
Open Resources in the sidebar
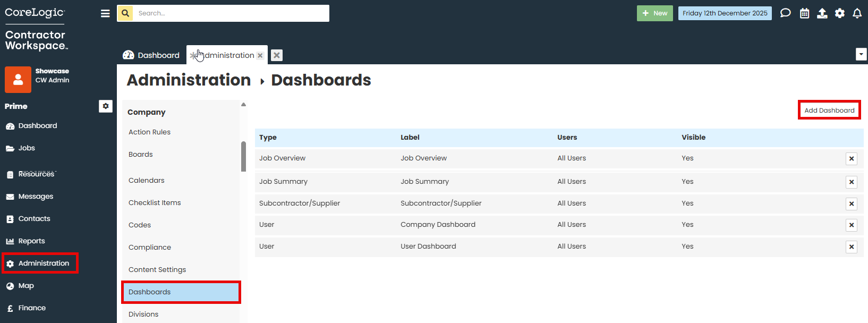tap(36, 174)
